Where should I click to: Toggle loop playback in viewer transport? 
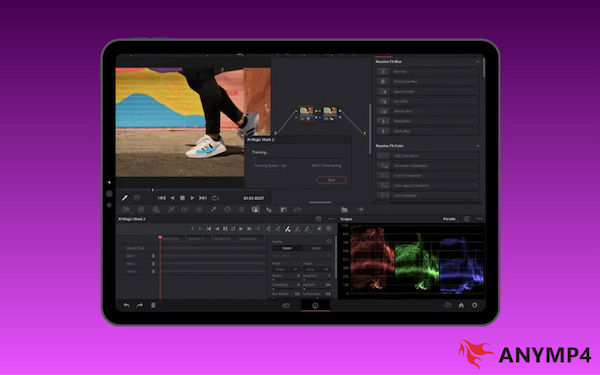click(215, 198)
